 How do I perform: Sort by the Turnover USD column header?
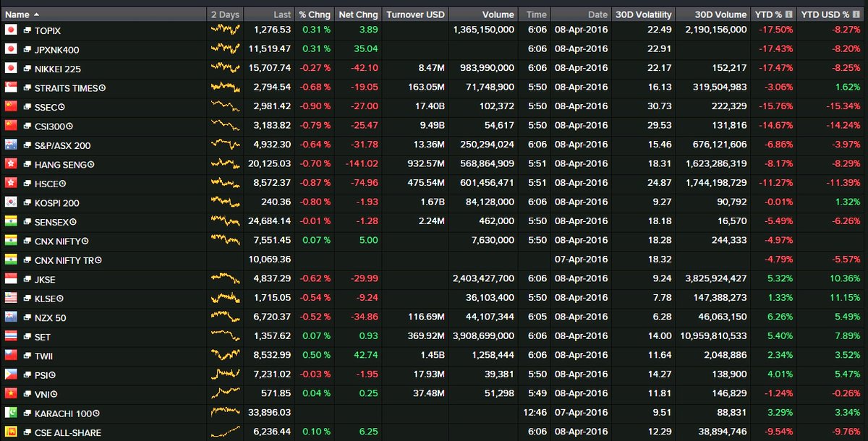tap(415, 14)
